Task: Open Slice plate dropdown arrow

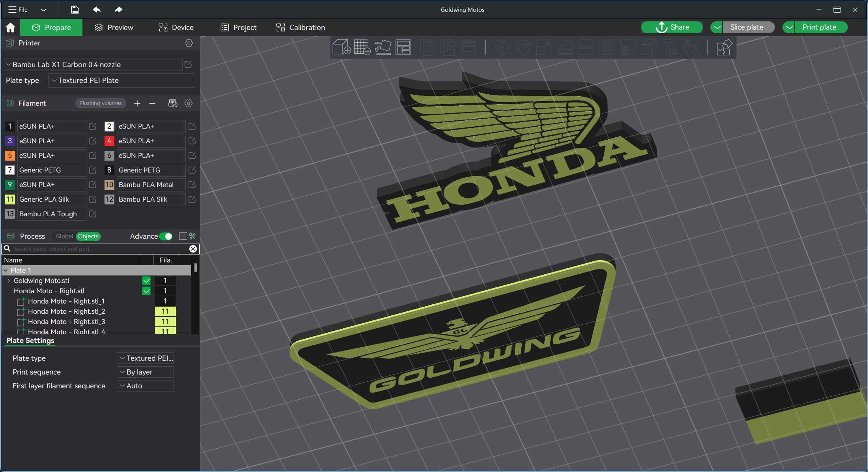Action: (717, 27)
